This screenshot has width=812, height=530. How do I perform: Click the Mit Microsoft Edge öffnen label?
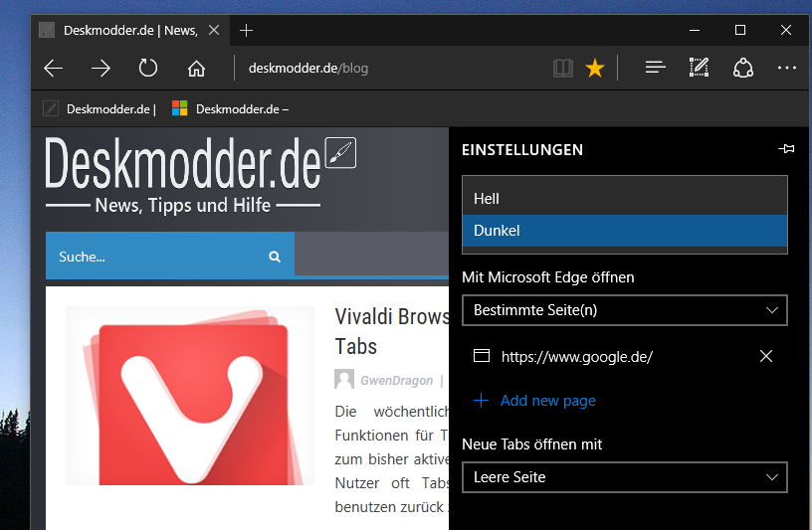pos(548,277)
